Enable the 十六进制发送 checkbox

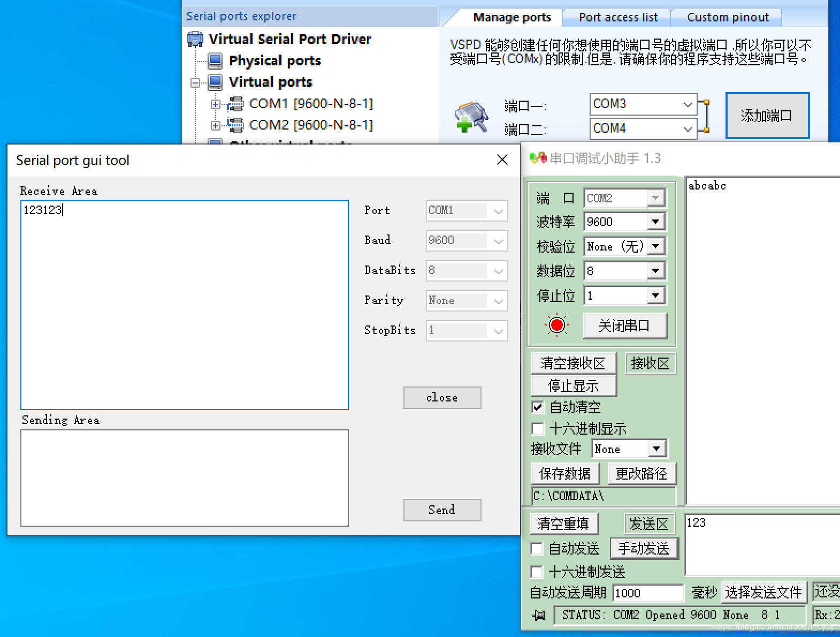(x=537, y=572)
